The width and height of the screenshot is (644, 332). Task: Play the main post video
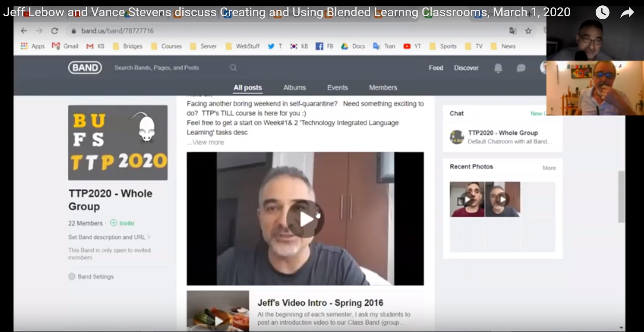305,219
